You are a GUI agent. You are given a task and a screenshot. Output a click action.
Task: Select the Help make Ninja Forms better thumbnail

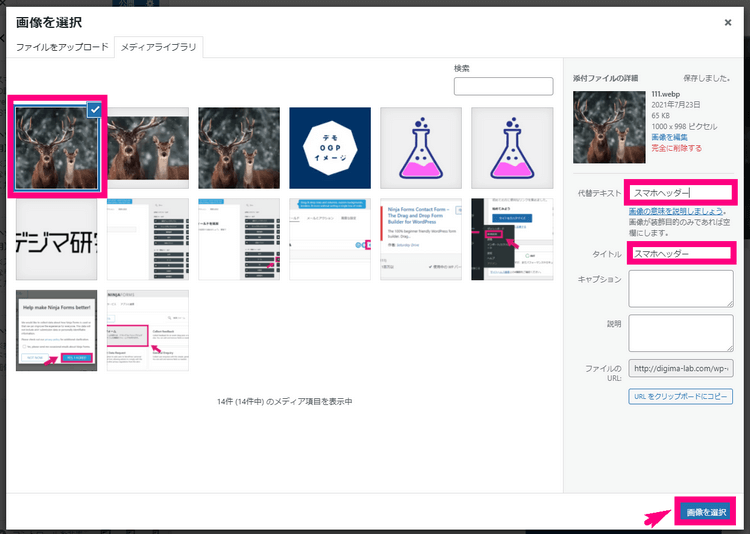[56, 330]
